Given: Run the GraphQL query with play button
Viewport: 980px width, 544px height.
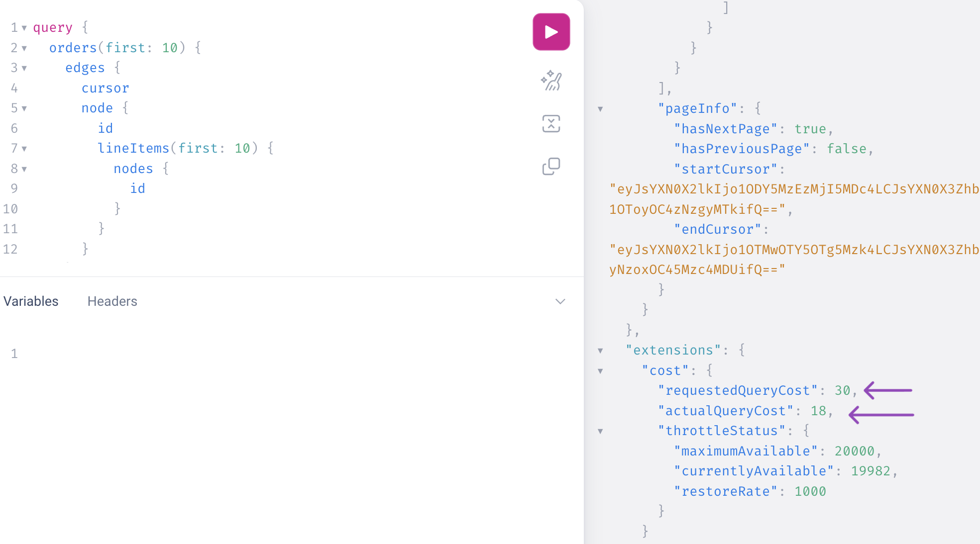Looking at the screenshot, I should 551,32.
